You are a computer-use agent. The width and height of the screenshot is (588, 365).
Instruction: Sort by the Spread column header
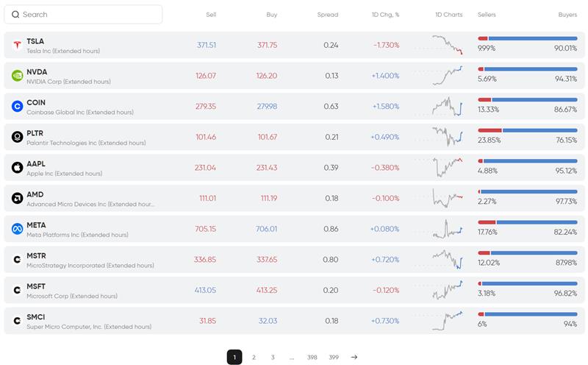click(328, 15)
